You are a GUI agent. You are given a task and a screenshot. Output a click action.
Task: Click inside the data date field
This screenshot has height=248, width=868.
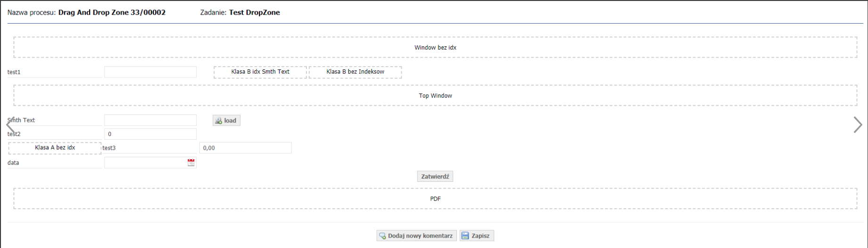[x=145, y=162]
